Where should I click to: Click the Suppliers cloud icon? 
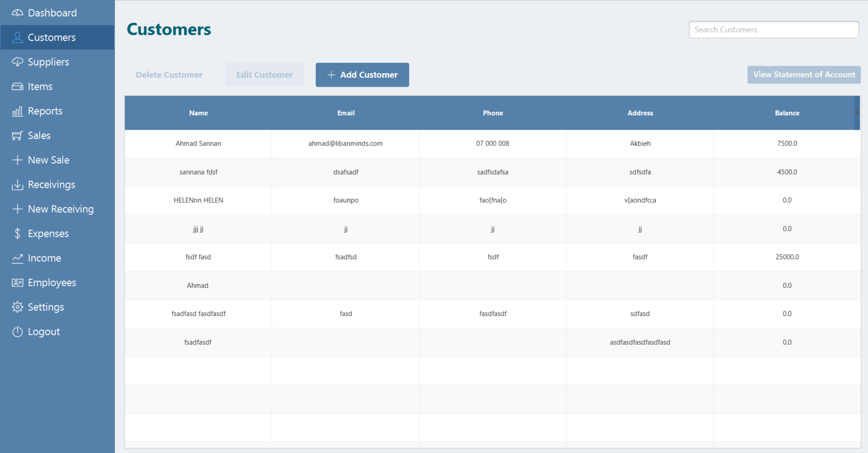click(x=17, y=62)
